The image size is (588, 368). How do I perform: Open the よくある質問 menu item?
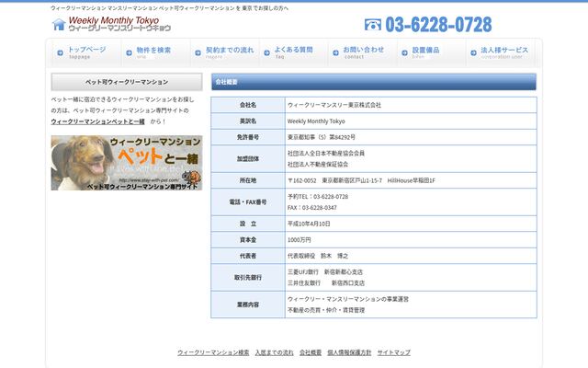click(x=294, y=53)
